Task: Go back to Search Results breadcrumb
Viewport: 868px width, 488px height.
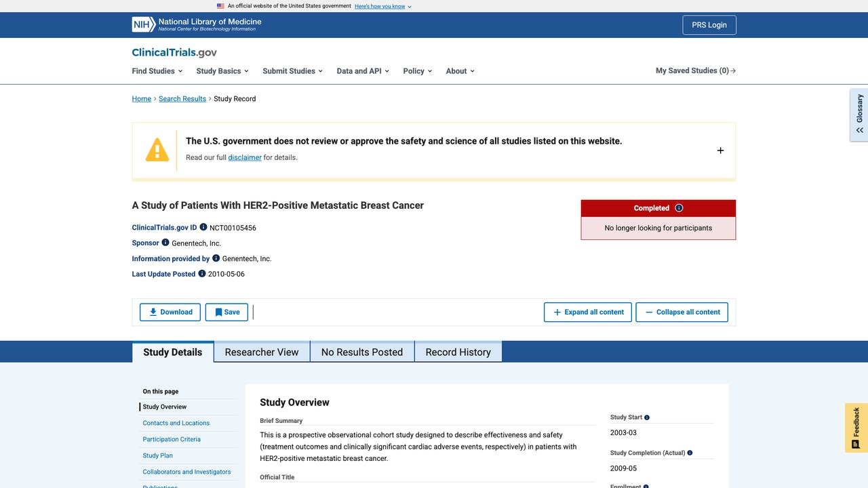Action: pyautogui.click(x=182, y=98)
